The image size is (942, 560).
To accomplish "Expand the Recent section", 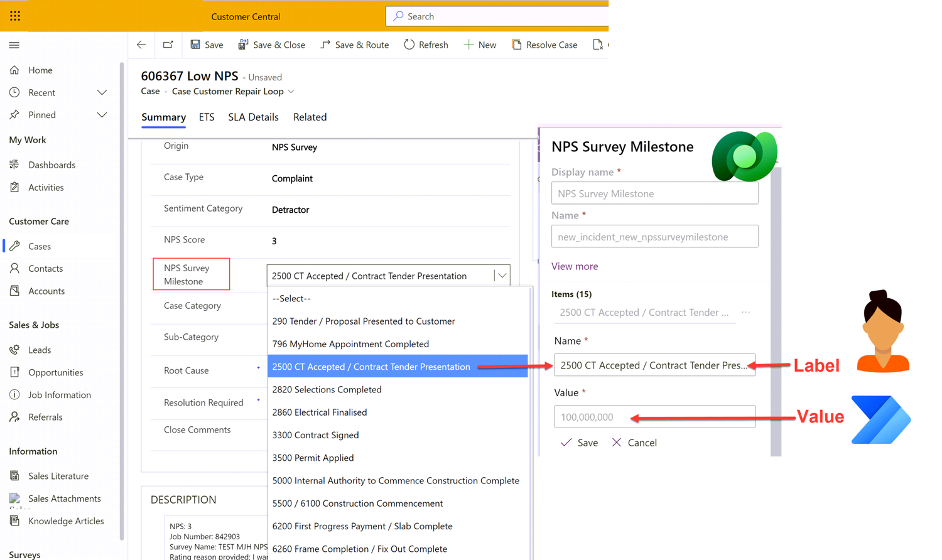I will click(102, 92).
